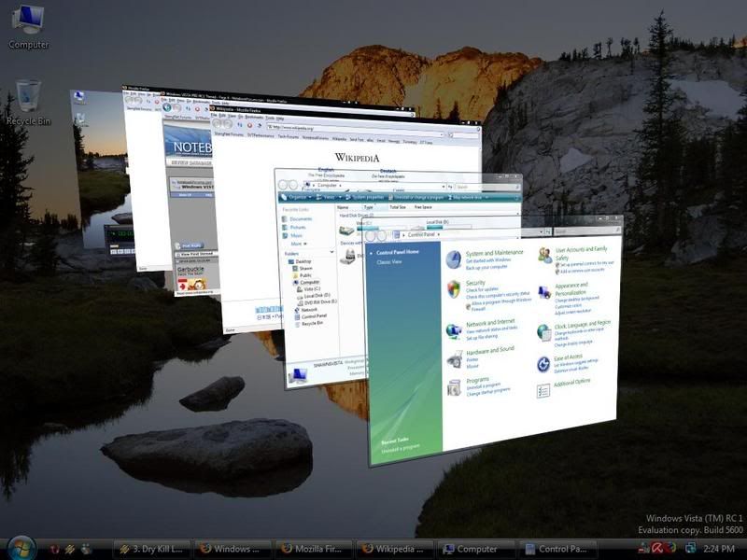Image resolution: width=747 pixels, height=560 pixels.
Task: Switch to the Control Panel taskbar button
Action: [x=557, y=549]
